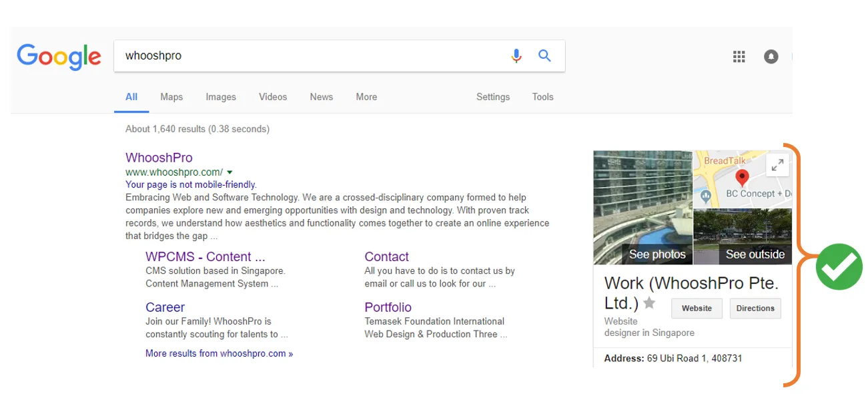Open the Google apps grid
This screenshot has height=394, width=868.
(x=739, y=57)
